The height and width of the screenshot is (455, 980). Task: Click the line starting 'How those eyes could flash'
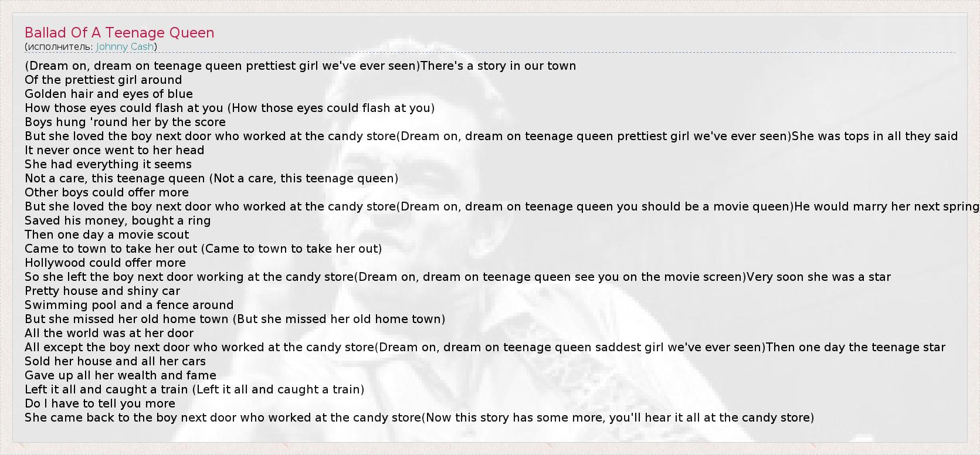click(229, 108)
